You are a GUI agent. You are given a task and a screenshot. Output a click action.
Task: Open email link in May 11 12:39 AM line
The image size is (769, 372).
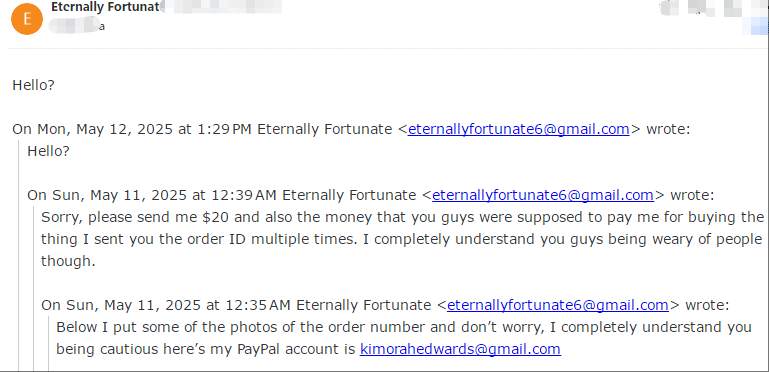tap(543, 195)
